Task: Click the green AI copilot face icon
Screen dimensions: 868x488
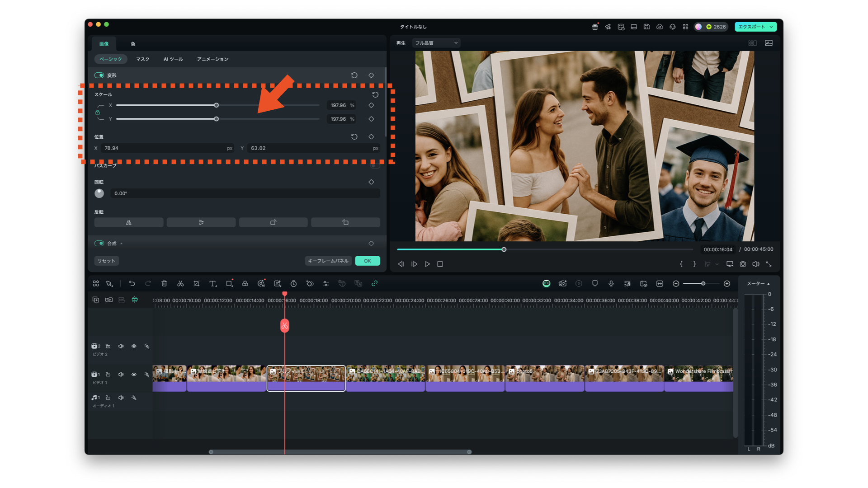Action: pyautogui.click(x=547, y=283)
